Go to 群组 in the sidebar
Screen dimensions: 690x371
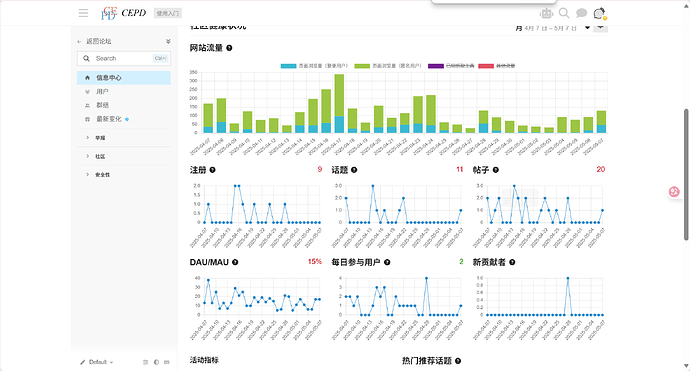point(124,105)
